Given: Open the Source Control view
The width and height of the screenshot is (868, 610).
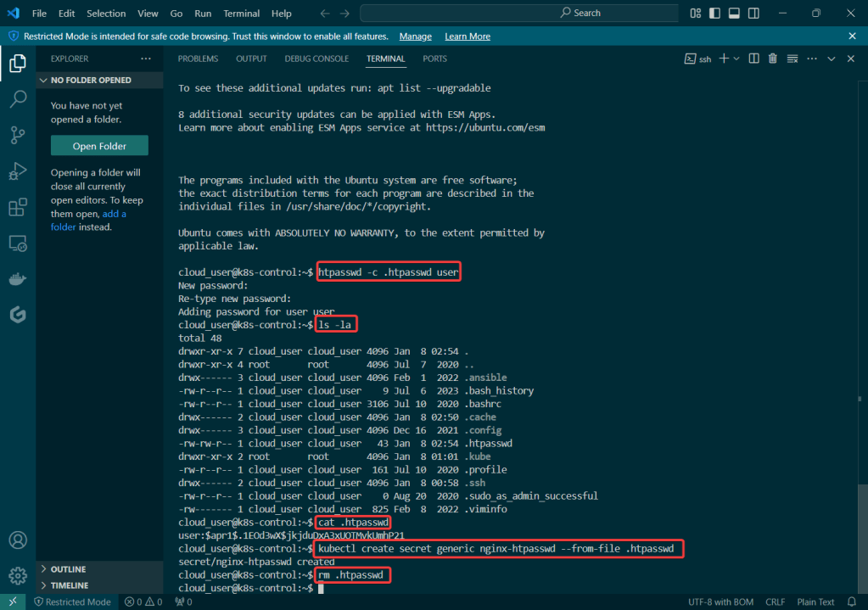Looking at the screenshot, I should (x=17, y=135).
